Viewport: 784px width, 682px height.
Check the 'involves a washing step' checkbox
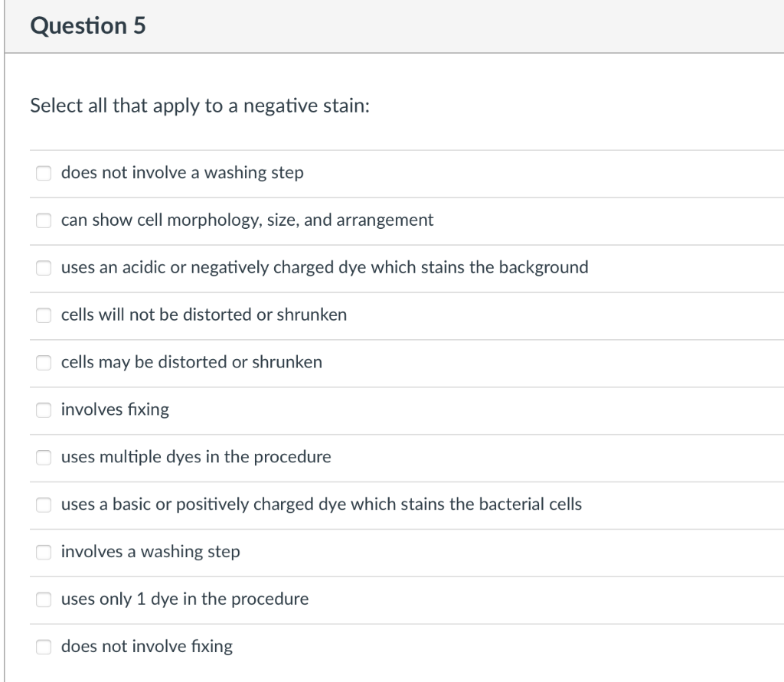click(44, 552)
